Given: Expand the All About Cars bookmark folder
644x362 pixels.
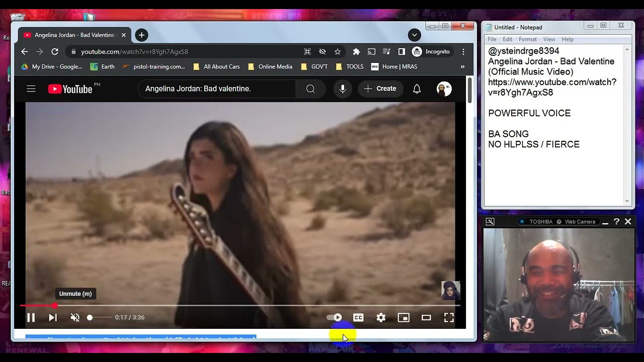Looking at the screenshot, I should pos(216,66).
